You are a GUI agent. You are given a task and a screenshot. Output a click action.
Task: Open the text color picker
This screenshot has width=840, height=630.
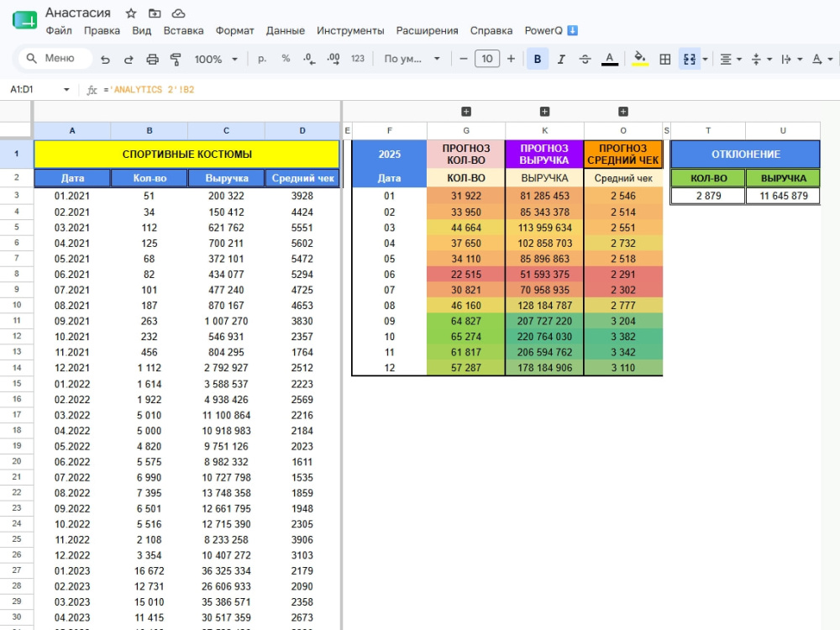[x=610, y=59]
